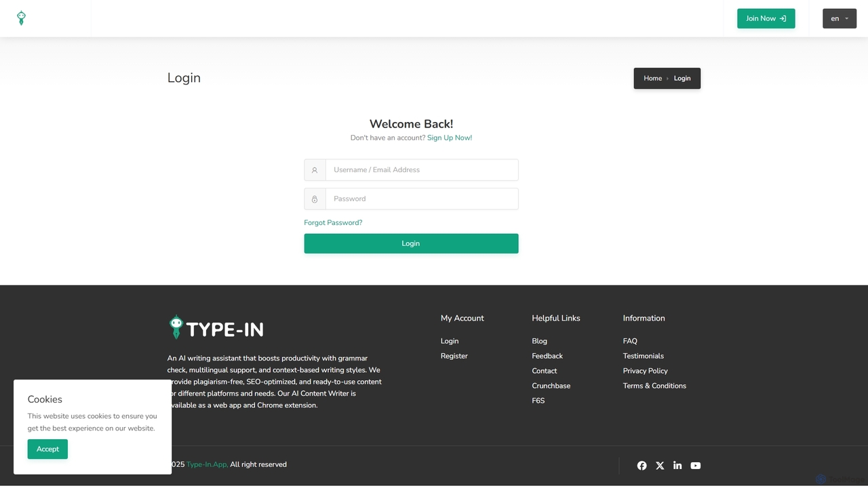Click the My Account footer heading
The height and width of the screenshot is (488, 868).
[462, 318]
